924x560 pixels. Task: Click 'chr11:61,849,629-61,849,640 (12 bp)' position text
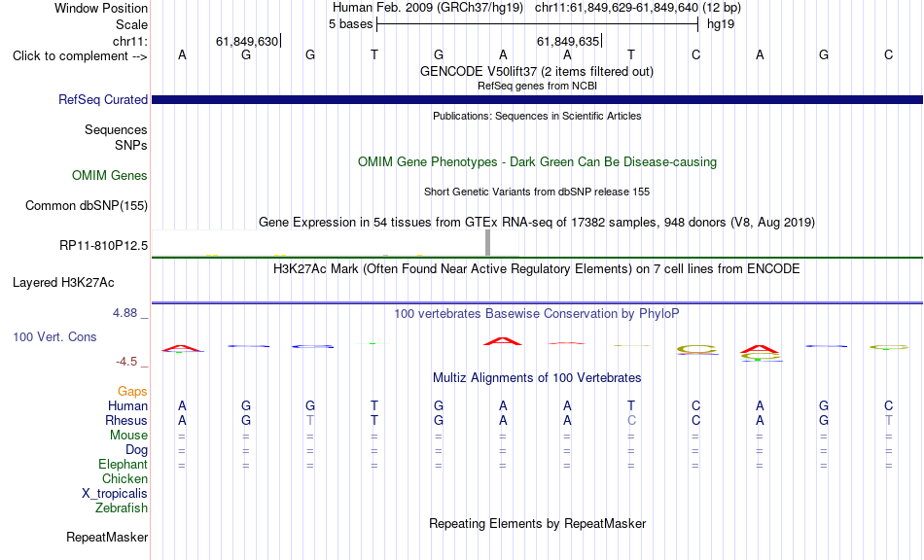tap(638, 8)
